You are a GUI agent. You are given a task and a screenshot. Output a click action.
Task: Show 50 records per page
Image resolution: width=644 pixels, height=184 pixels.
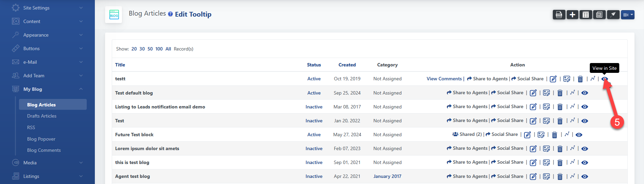pos(150,49)
